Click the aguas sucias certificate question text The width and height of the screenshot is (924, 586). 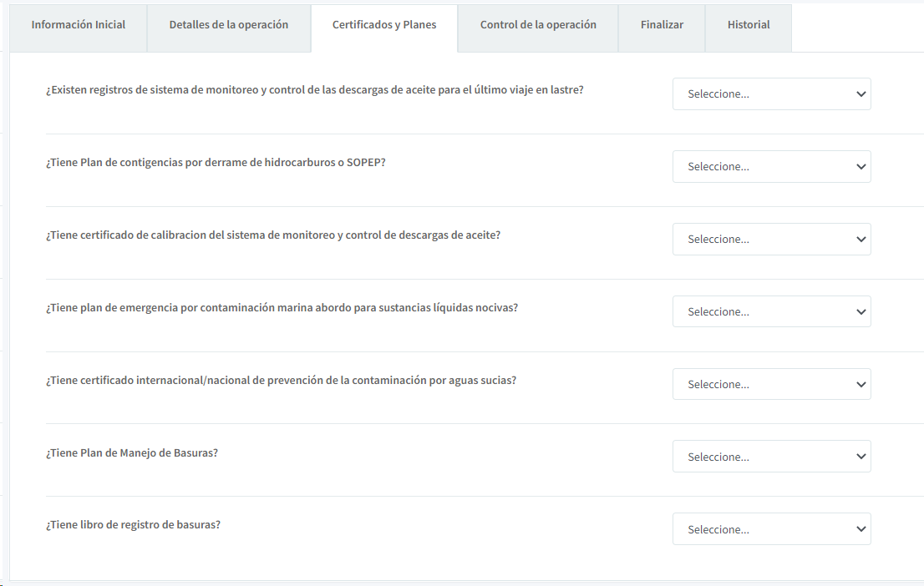(x=281, y=381)
